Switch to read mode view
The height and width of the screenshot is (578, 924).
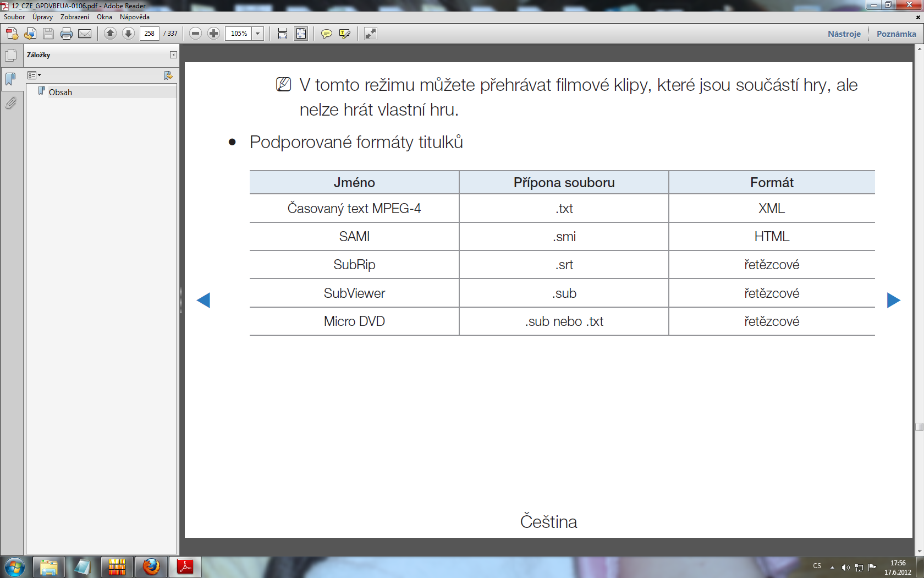(371, 34)
